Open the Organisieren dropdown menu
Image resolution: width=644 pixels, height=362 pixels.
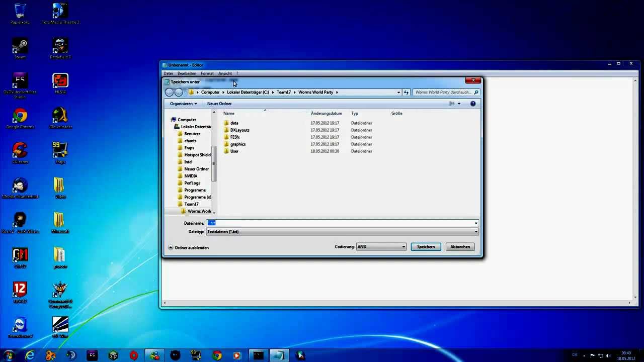184,104
